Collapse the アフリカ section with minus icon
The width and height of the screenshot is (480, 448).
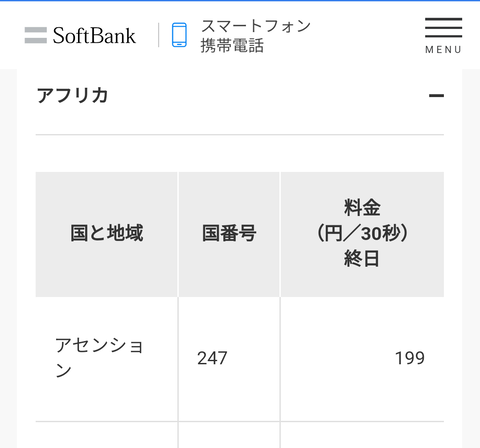[436, 96]
